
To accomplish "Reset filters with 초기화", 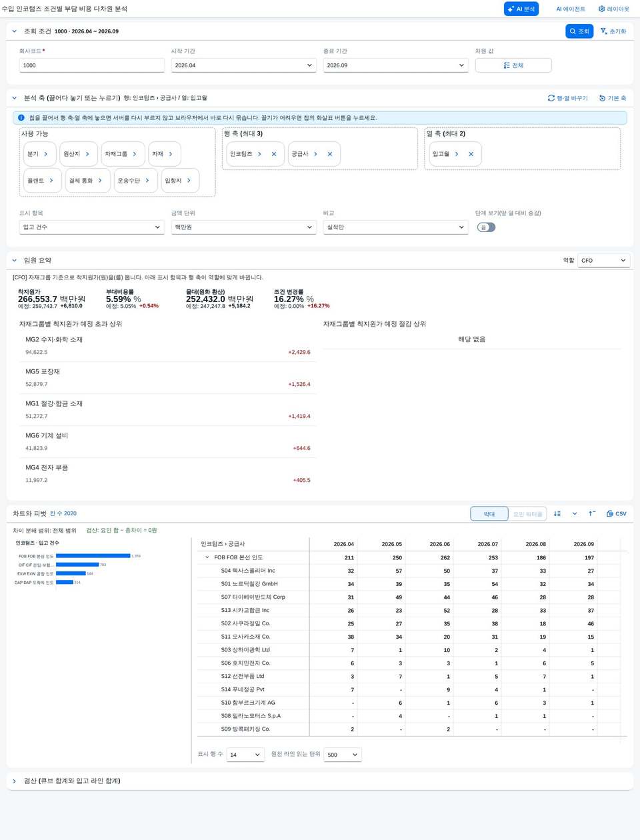I will [x=613, y=31].
